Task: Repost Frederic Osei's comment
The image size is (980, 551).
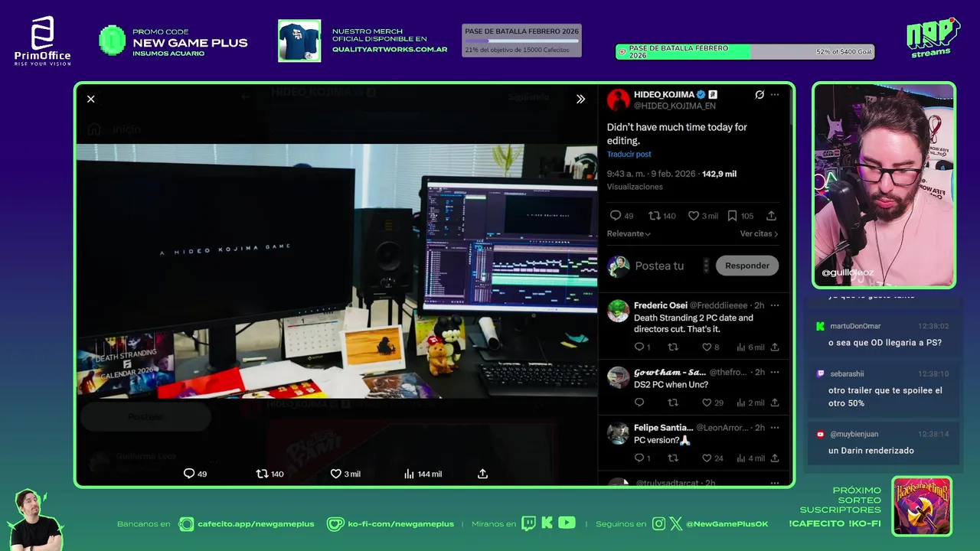Action: point(673,347)
